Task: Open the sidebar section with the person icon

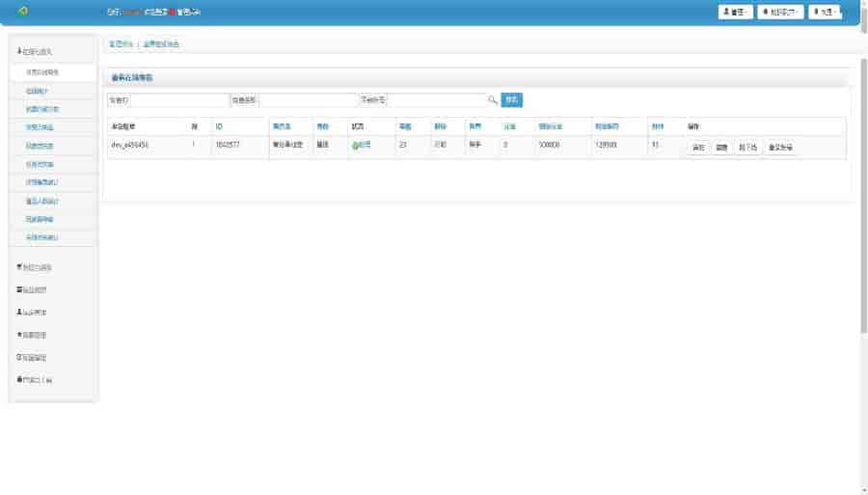Action: [x=32, y=313]
